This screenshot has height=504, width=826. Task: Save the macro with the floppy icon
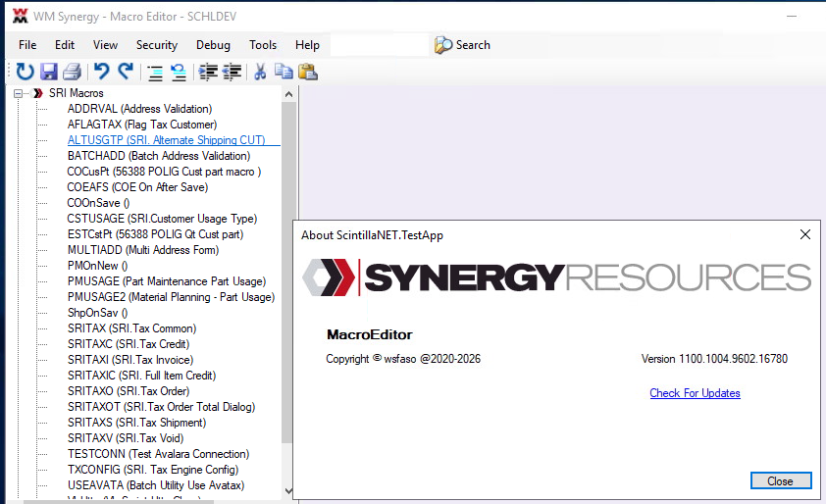[48, 72]
